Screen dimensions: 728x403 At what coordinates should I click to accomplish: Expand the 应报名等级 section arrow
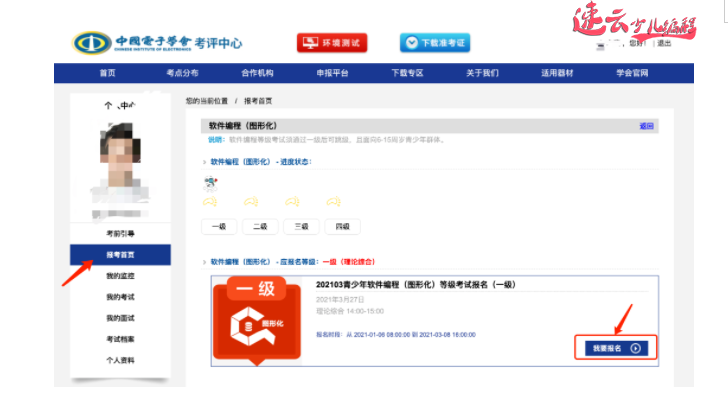204,262
